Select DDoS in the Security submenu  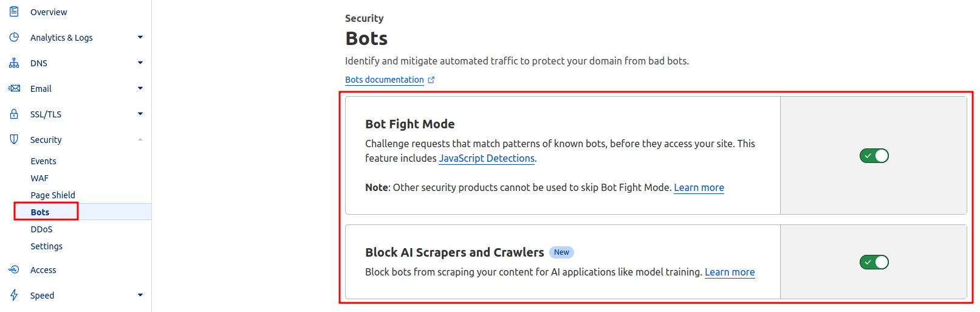pyautogui.click(x=41, y=229)
